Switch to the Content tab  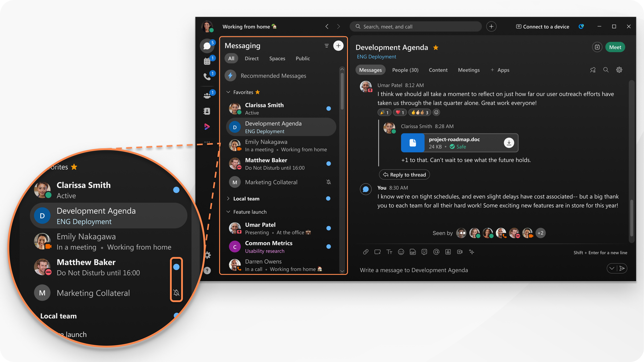pyautogui.click(x=438, y=70)
